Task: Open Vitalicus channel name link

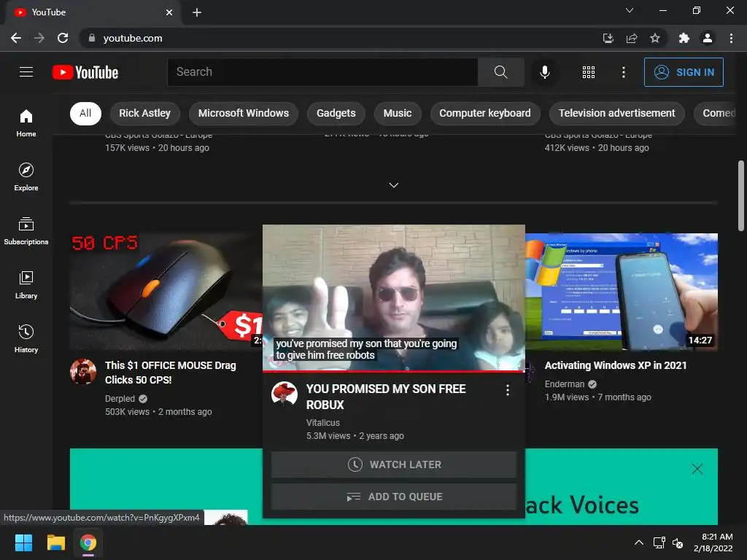Action: tap(323, 422)
